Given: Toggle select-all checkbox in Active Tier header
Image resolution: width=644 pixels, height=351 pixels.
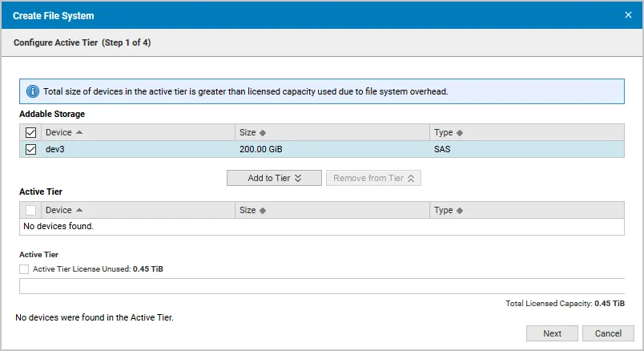Looking at the screenshot, I should [x=31, y=210].
